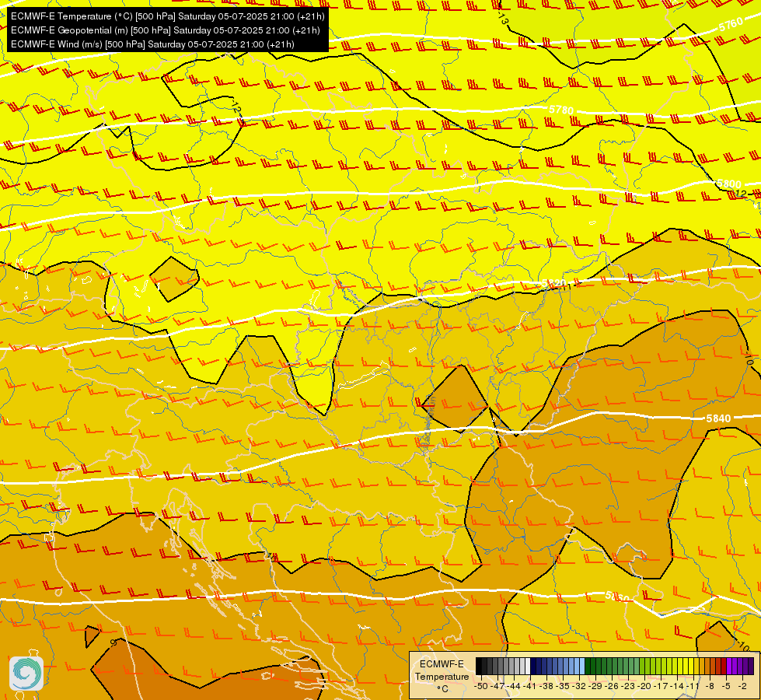Click the -8 legend tick label
This screenshot has height=700, width=761.
click(710, 687)
